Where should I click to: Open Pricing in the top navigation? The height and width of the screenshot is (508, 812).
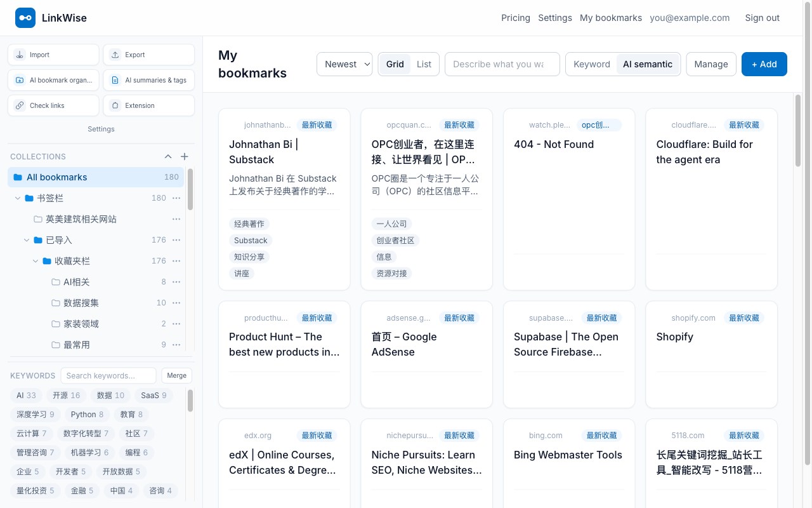[x=516, y=18]
